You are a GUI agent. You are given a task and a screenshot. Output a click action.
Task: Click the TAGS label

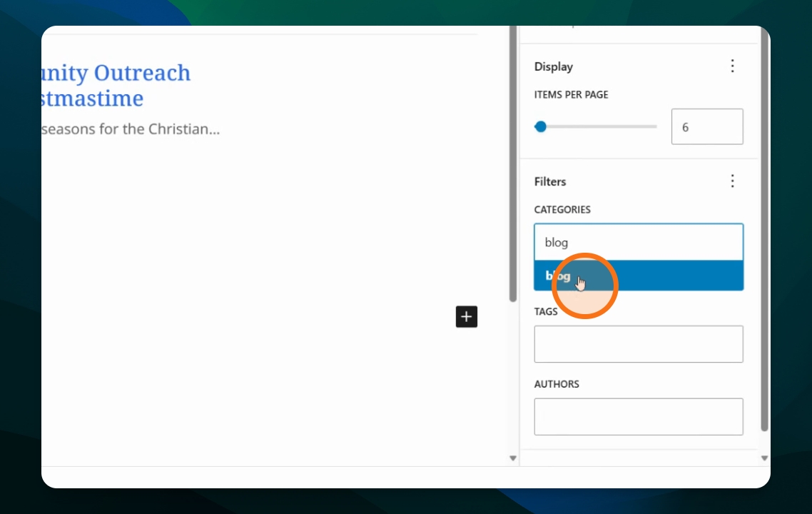pos(546,311)
